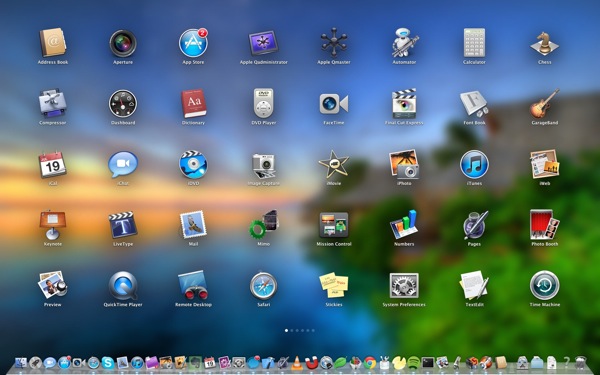Click the Launchpad rocket in the Dock

point(35,363)
